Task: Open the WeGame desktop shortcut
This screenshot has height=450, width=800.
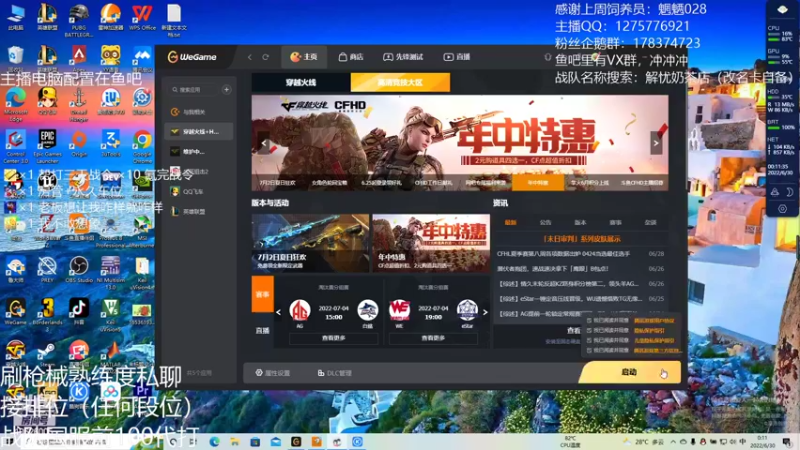Action: pos(16,312)
